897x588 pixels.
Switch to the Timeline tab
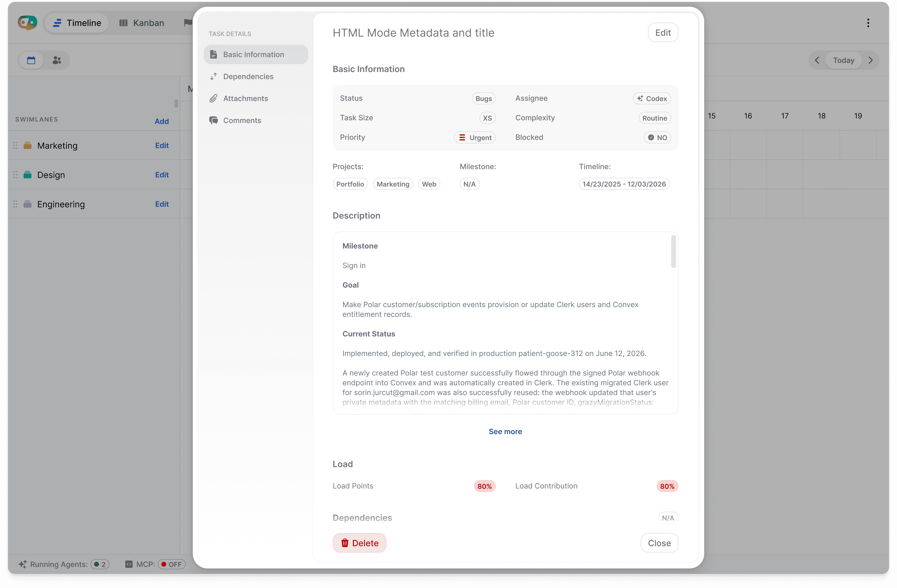click(77, 23)
